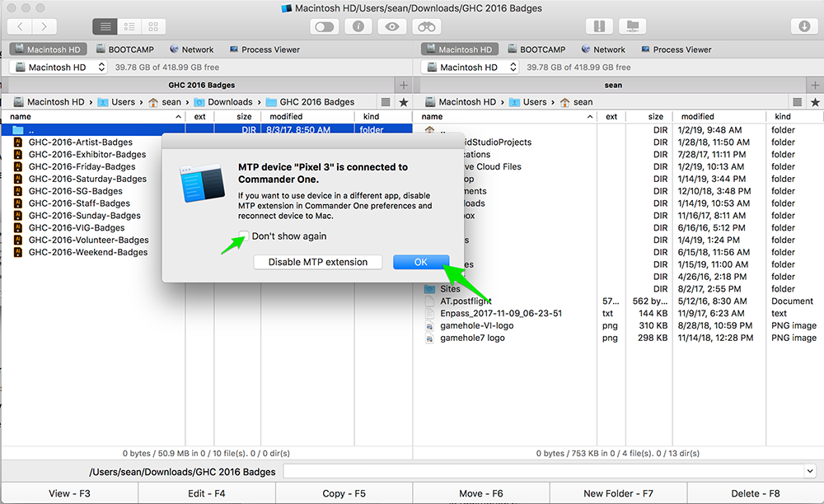Click the network connect monitor icon
The width and height of the screenshot is (824, 504).
point(633,26)
